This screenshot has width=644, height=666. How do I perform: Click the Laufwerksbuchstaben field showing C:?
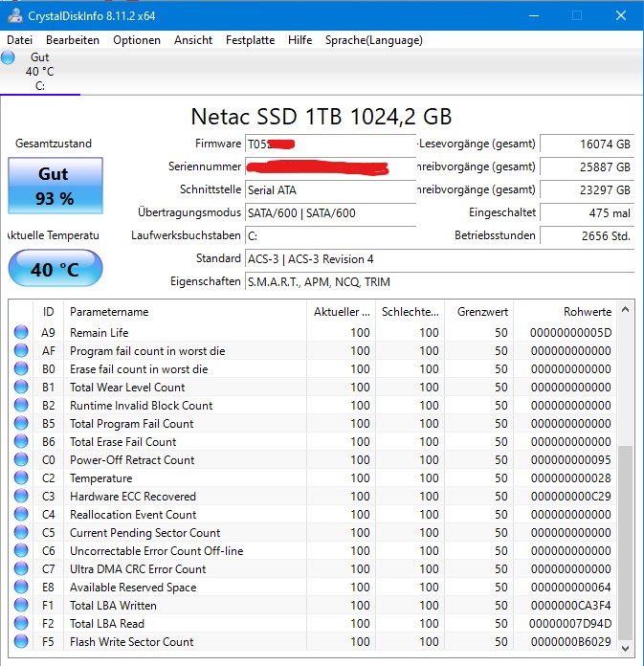click(330, 235)
